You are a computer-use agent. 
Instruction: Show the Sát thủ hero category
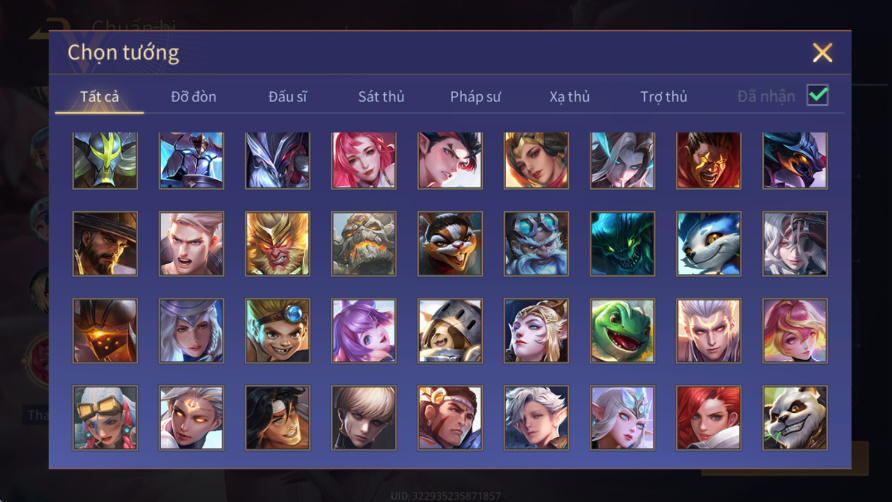[x=381, y=96]
